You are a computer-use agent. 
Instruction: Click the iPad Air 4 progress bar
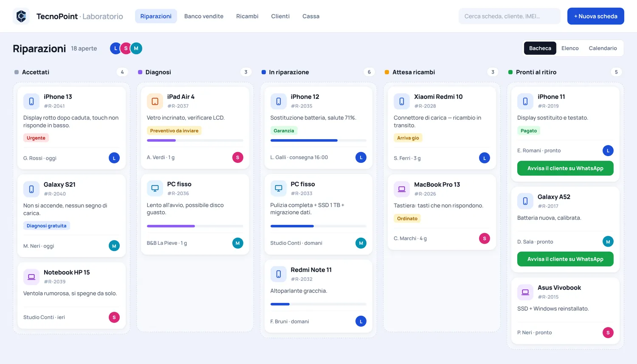coord(195,140)
